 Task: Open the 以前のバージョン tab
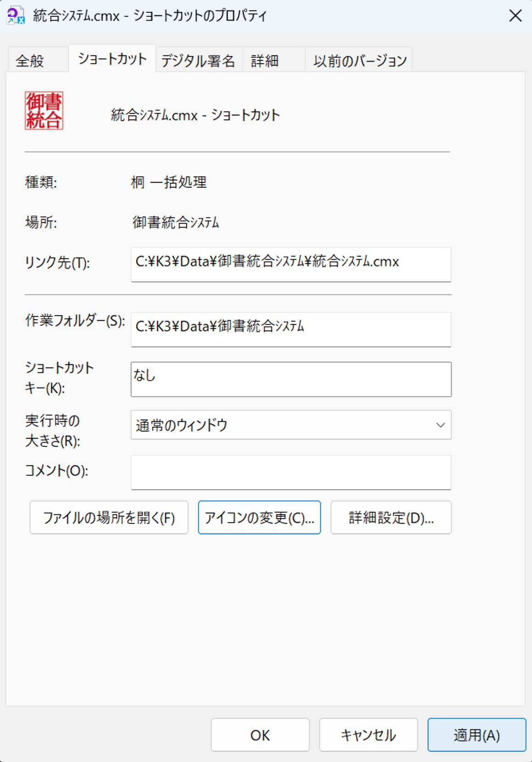click(360, 61)
